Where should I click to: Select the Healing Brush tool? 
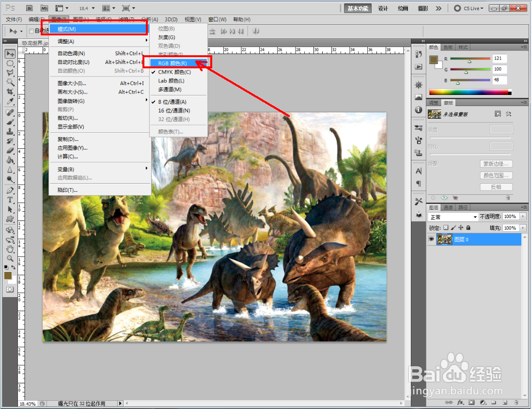pyautogui.click(x=10, y=112)
